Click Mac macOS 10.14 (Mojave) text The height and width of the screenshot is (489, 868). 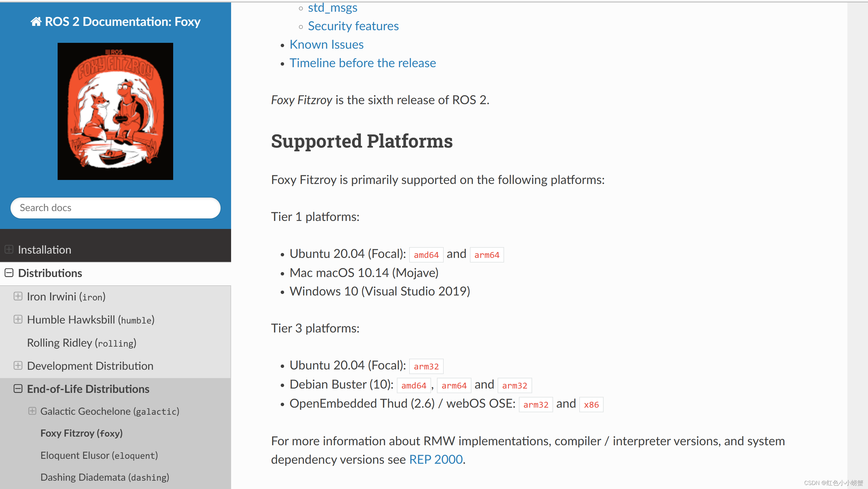(364, 273)
